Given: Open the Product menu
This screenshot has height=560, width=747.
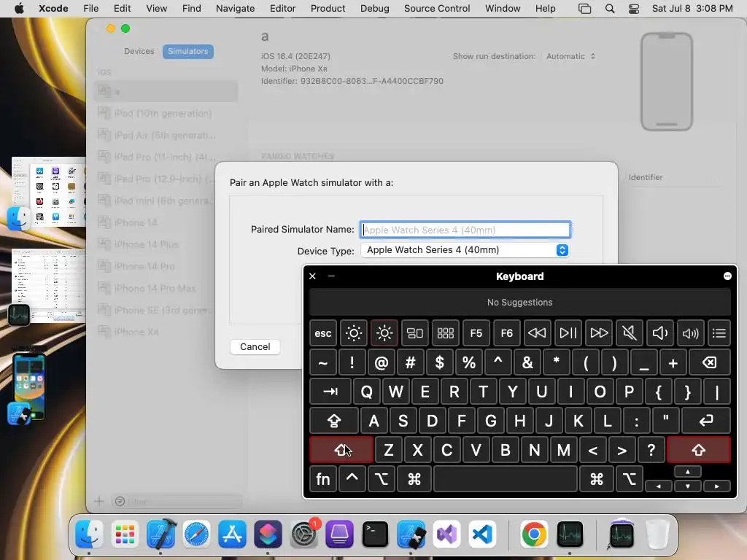Looking at the screenshot, I should [328, 9].
